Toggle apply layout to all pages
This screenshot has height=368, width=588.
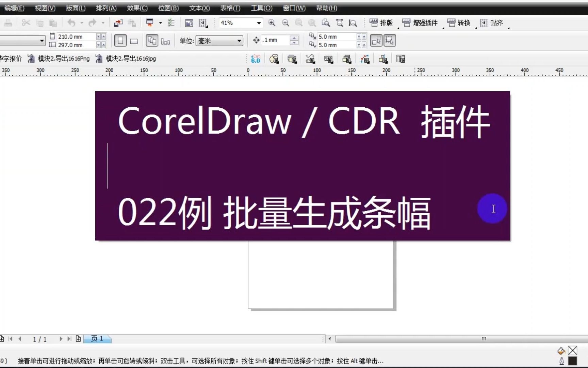coord(152,41)
